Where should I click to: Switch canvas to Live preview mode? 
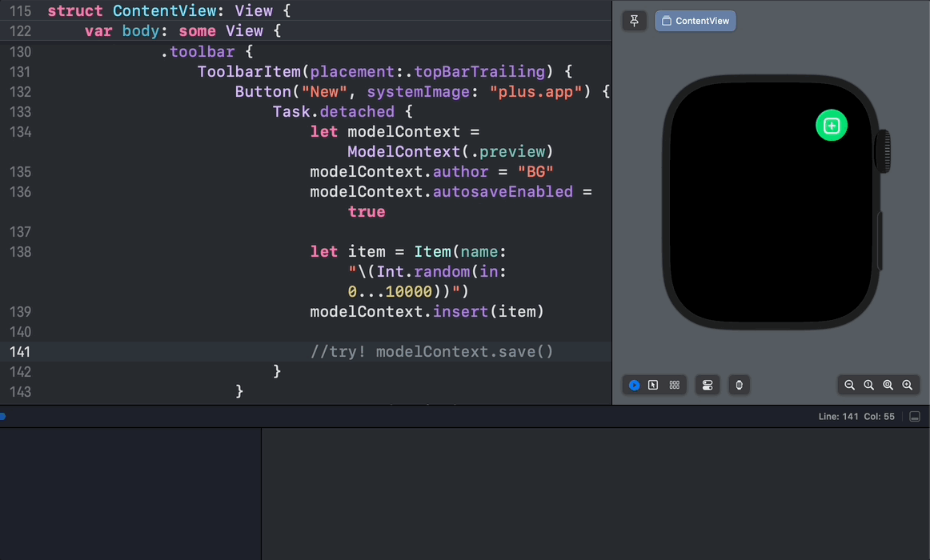pyautogui.click(x=634, y=385)
